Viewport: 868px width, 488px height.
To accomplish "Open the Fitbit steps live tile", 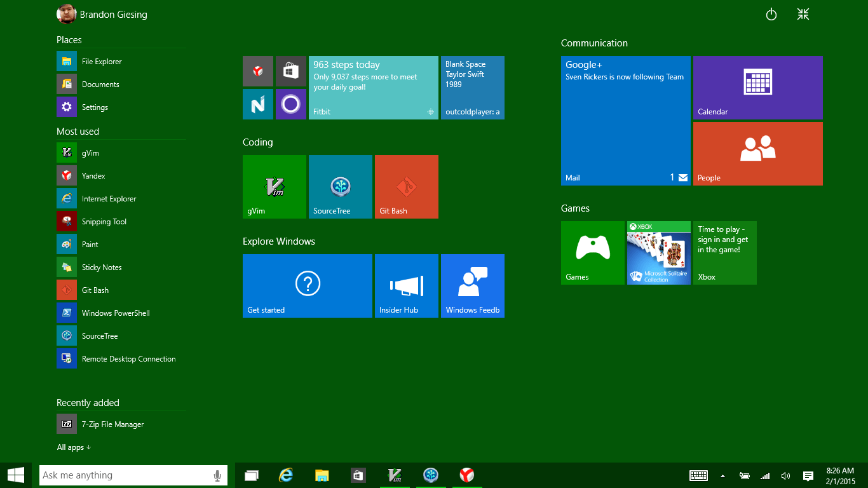I will coord(374,88).
